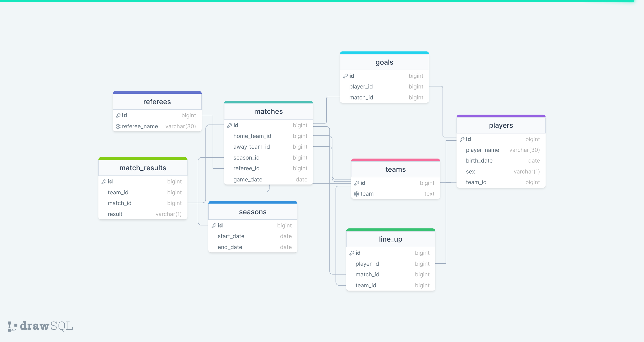Click the key icon on players id field
Image resolution: width=644 pixels, height=342 pixels.
coord(462,139)
